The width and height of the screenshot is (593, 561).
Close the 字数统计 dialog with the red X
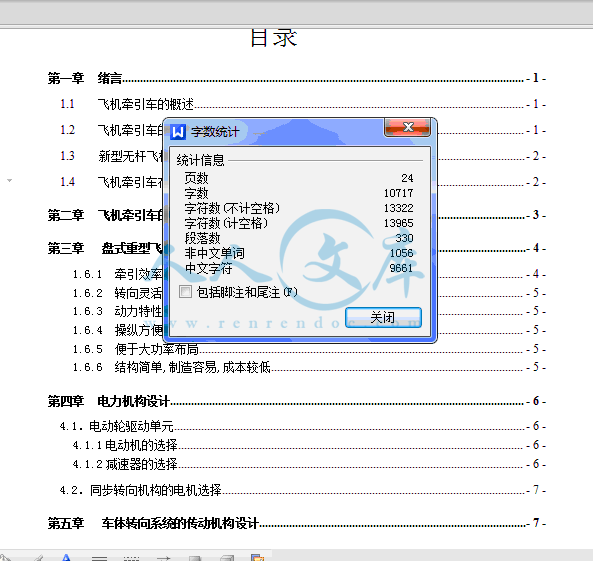coord(407,127)
